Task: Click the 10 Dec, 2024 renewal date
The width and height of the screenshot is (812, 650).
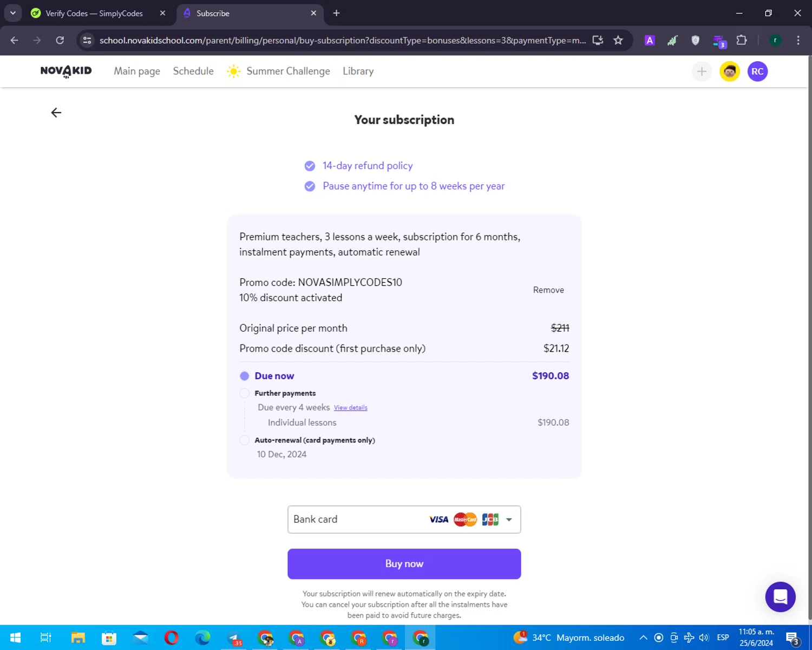Action: coord(281,454)
